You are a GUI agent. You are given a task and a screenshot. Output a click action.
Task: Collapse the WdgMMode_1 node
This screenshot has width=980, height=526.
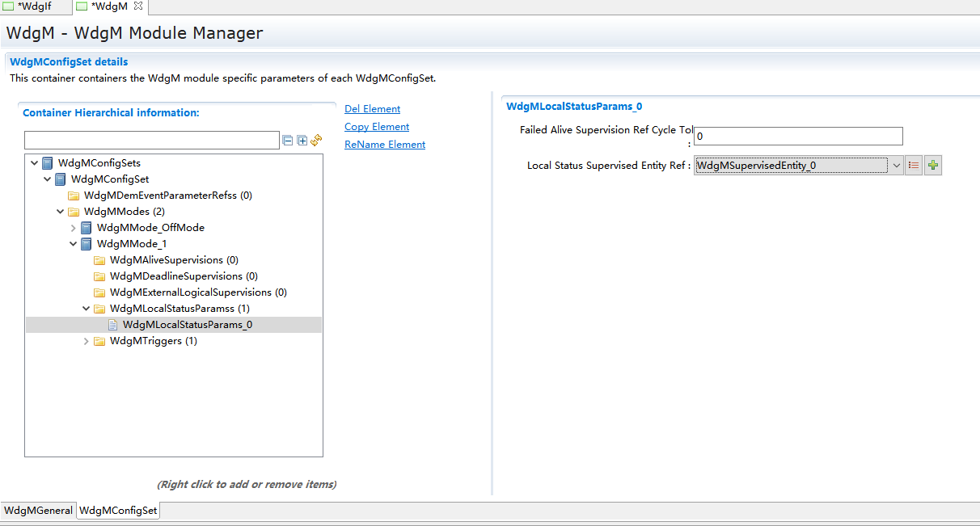(x=74, y=244)
